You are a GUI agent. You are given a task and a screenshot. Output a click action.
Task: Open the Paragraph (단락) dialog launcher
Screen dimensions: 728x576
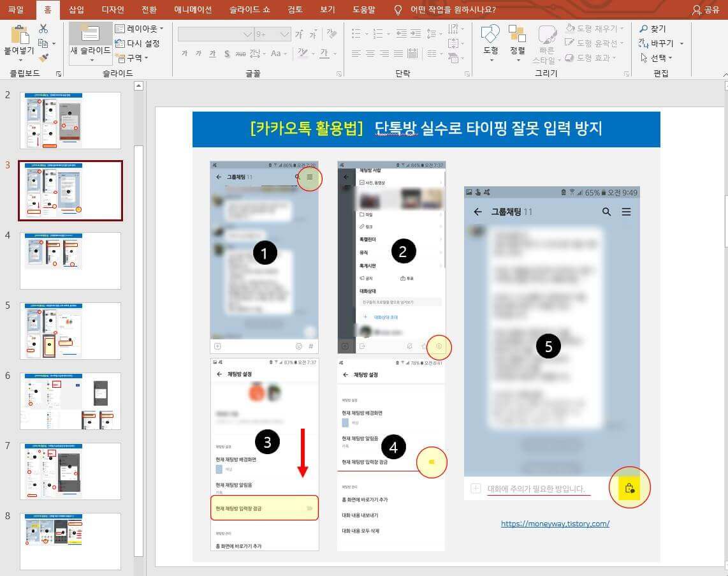(x=467, y=74)
